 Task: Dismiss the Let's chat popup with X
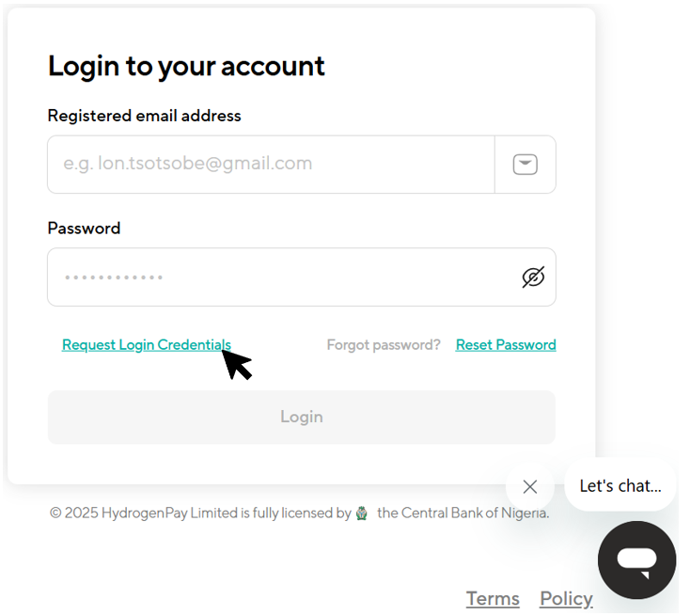[530, 486]
